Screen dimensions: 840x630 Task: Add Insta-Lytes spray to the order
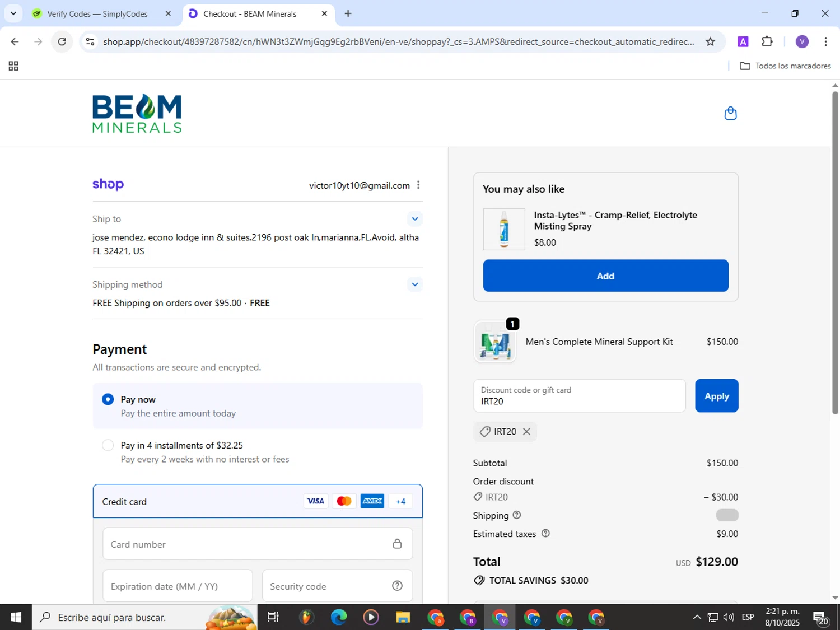[x=605, y=276]
